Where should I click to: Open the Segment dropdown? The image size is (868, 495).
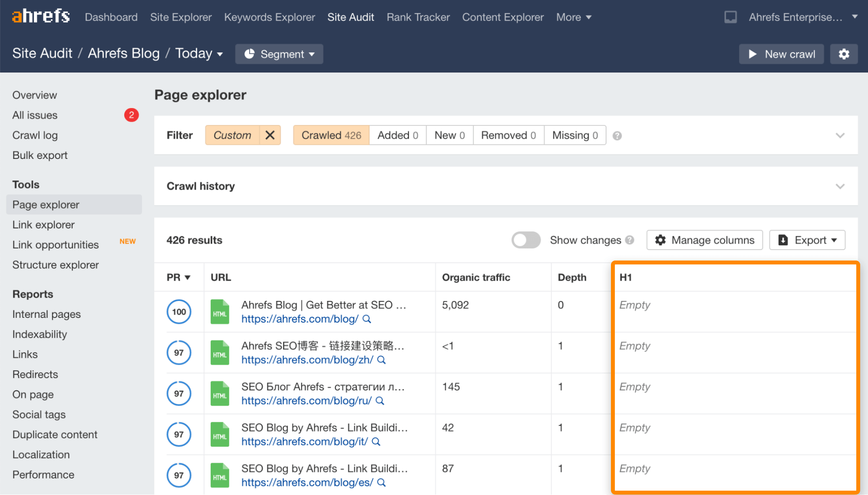(279, 54)
